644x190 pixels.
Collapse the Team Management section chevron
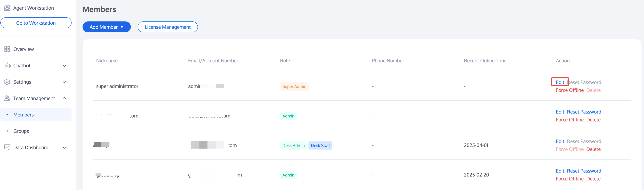(x=64, y=98)
